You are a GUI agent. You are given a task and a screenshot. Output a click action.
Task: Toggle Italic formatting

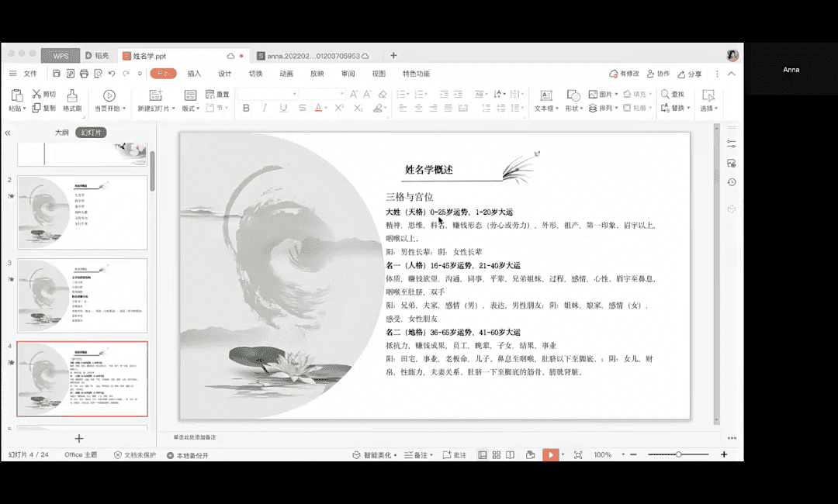tap(265, 109)
